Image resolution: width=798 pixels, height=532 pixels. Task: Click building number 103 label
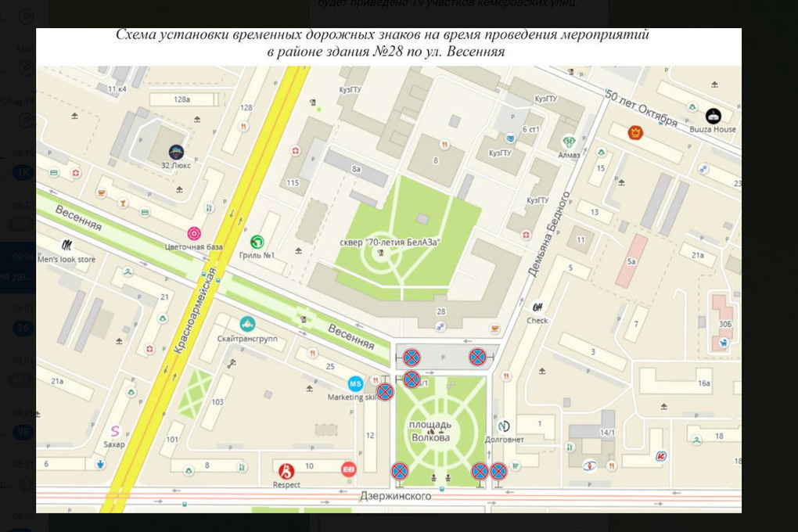coord(217,401)
